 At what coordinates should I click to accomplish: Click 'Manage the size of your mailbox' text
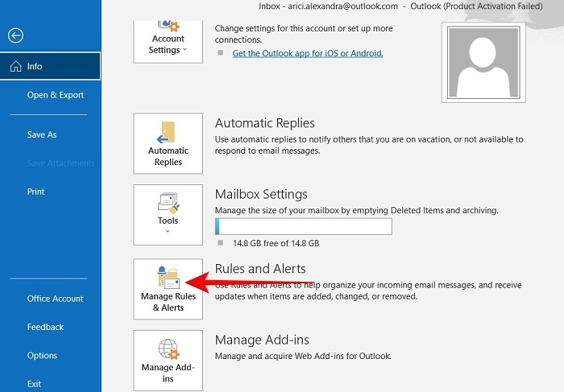356,210
